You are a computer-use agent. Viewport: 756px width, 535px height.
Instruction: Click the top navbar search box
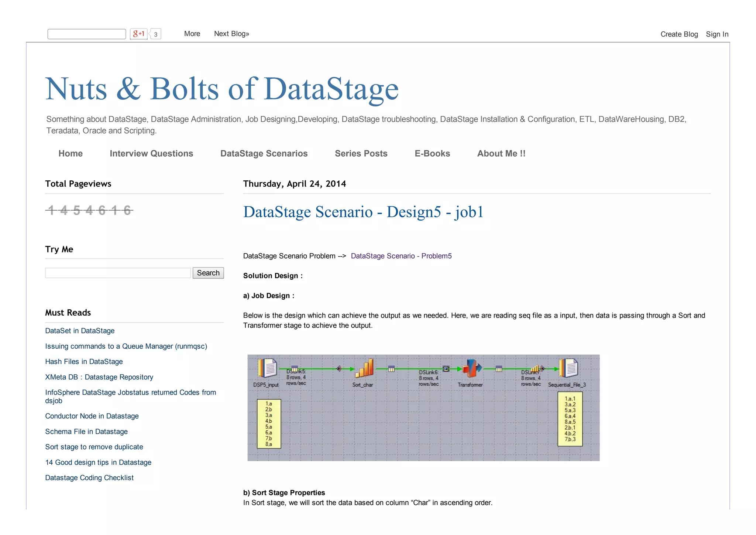click(87, 34)
